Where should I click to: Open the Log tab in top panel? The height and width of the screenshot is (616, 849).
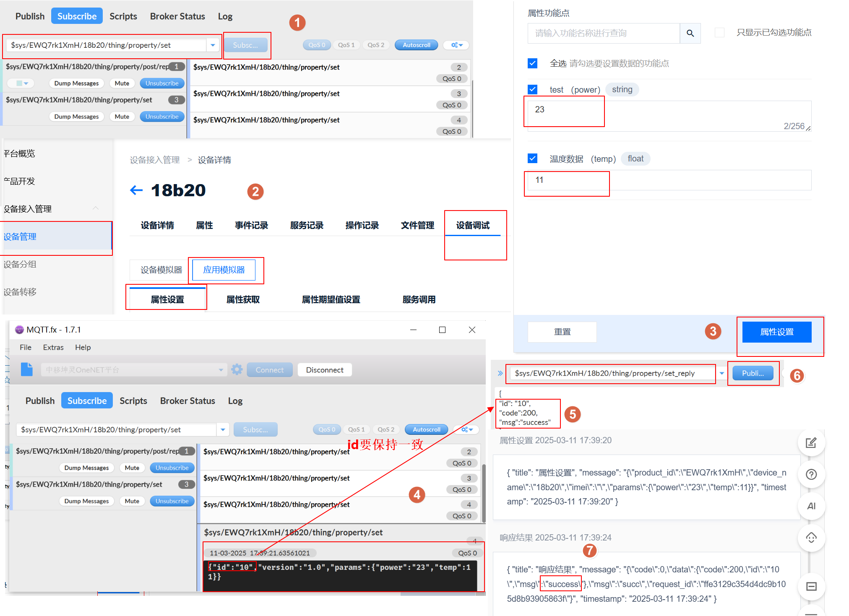point(225,16)
